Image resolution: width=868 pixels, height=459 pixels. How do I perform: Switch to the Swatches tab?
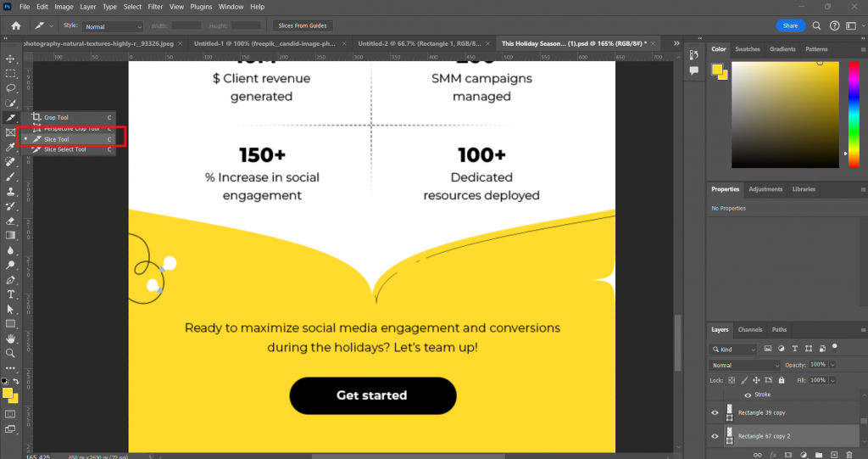pos(748,49)
